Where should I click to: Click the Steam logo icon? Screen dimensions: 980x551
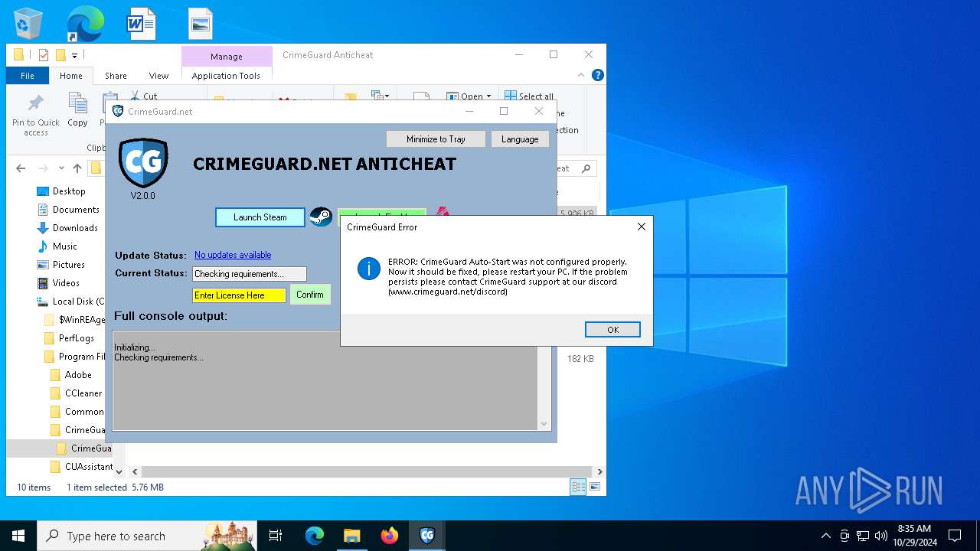point(321,217)
